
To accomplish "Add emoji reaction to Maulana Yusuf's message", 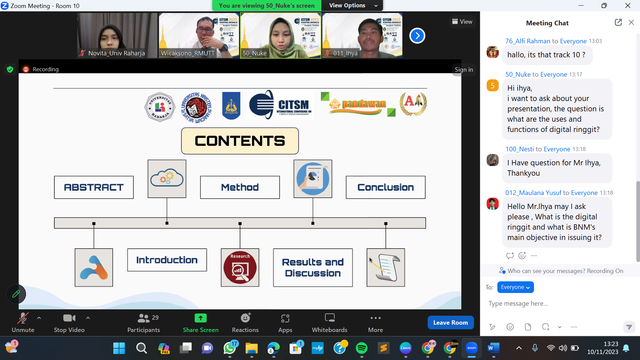I will (x=522, y=256).
